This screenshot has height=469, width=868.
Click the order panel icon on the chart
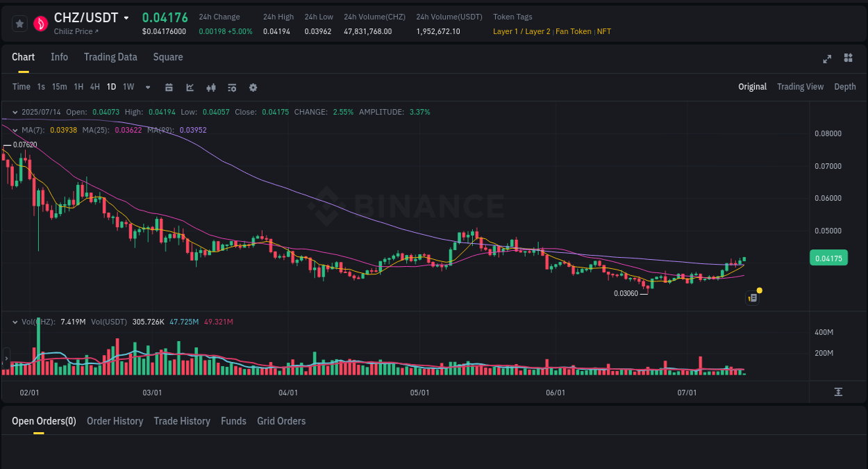(752, 297)
